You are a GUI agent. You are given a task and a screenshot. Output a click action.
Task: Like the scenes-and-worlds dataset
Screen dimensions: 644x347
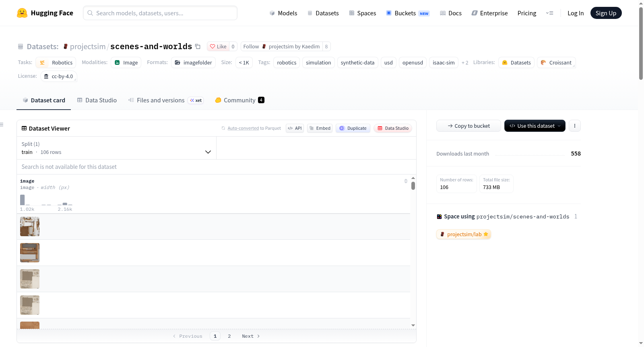click(218, 46)
